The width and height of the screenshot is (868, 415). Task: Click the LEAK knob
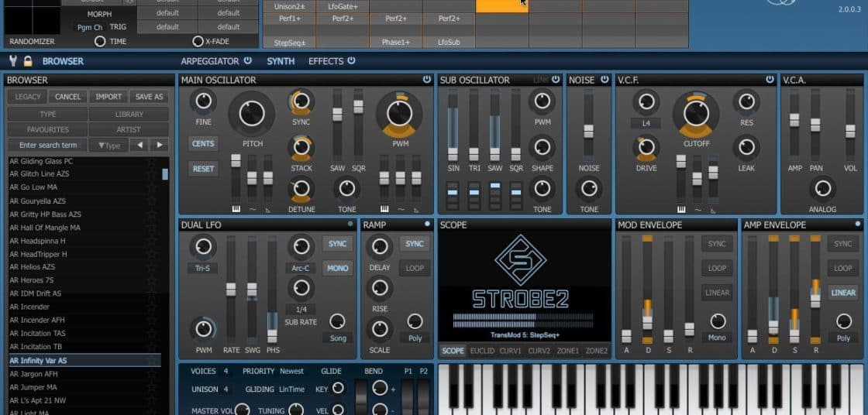click(746, 148)
